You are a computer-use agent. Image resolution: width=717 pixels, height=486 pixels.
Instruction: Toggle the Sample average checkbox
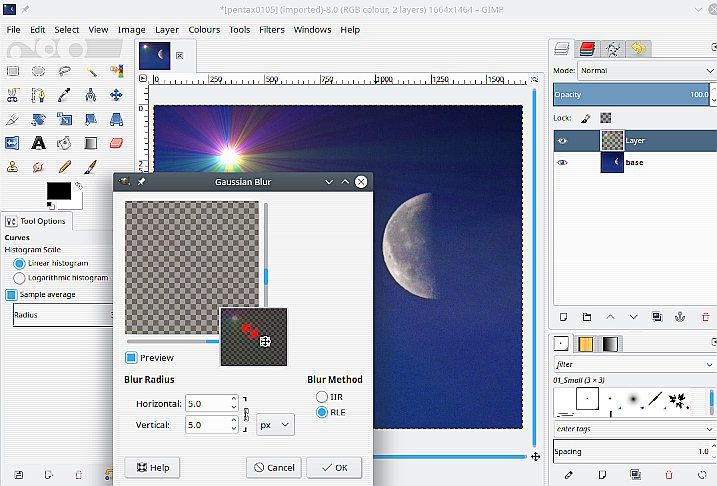11,294
